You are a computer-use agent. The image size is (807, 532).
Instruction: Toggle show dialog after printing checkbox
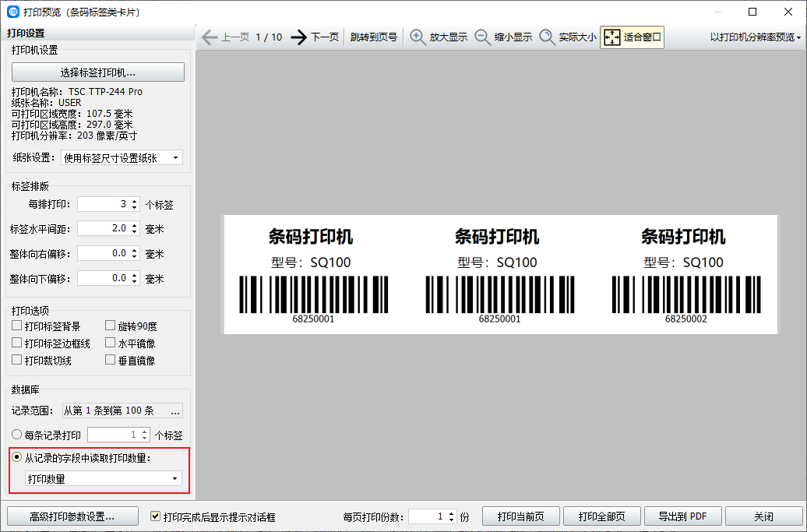coord(155,516)
